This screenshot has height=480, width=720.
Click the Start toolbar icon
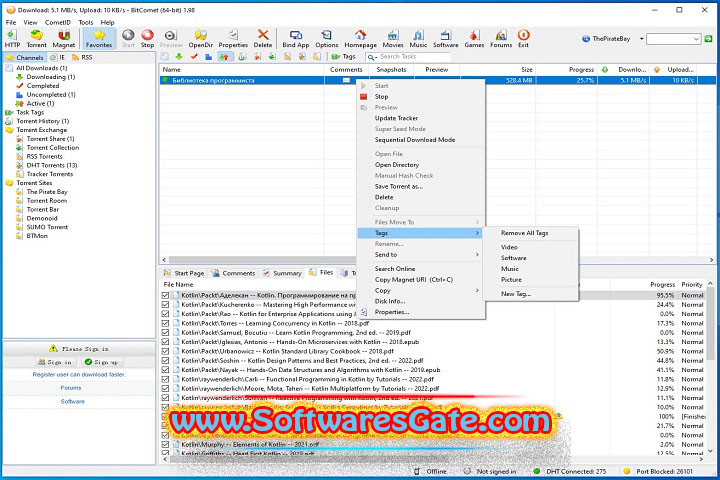pos(128,39)
